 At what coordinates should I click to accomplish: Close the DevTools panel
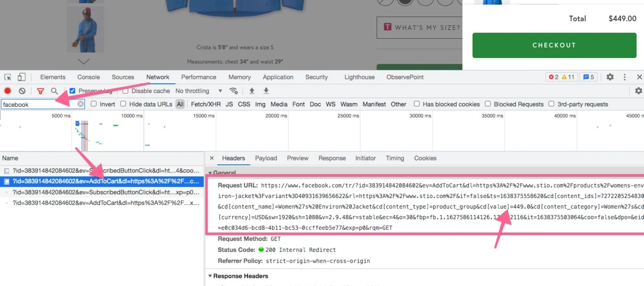(639, 77)
